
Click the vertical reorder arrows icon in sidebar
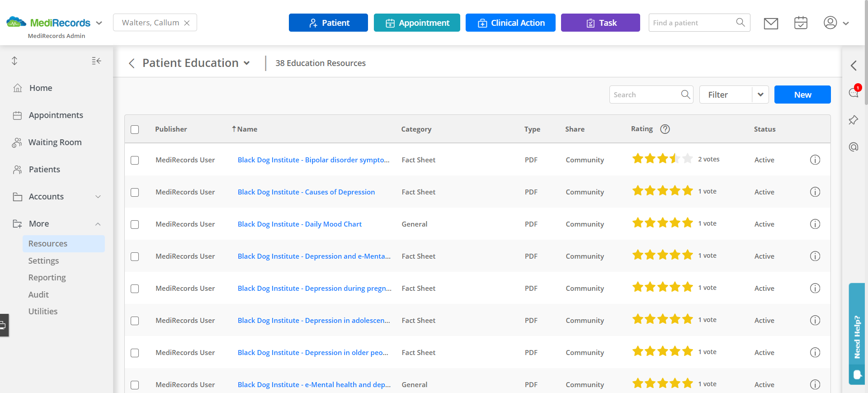14,61
